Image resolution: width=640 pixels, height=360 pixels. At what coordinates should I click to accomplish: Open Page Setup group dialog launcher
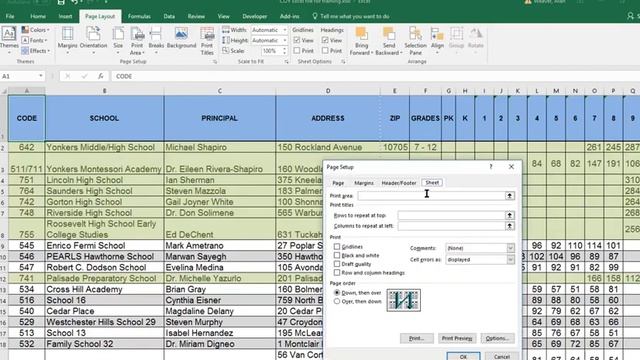(x=215, y=62)
